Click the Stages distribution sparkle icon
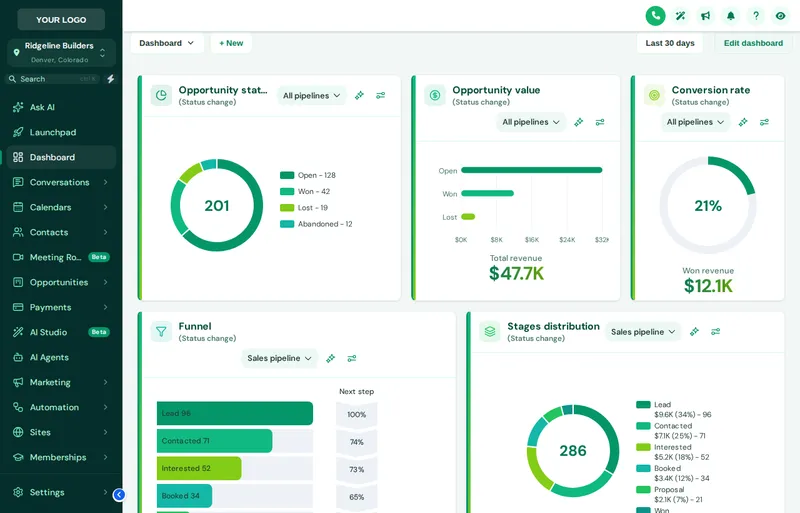Viewport: 800px width, 513px height. pos(694,332)
